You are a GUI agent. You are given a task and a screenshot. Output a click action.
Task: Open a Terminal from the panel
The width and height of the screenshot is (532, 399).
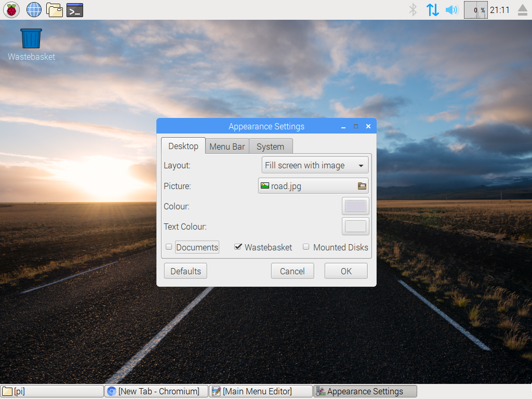74,10
